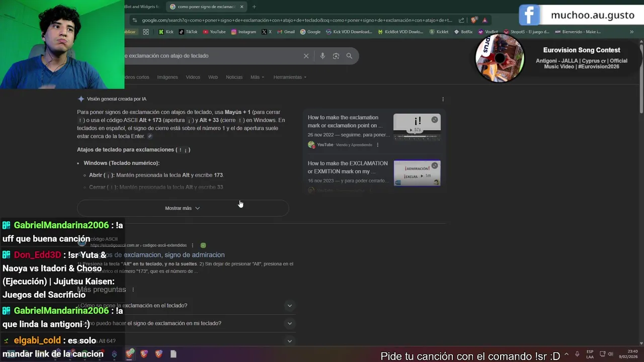Open the Más search filter dropdown
The height and width of the screenshot is (362, 644).
click(x=257, y=77)
